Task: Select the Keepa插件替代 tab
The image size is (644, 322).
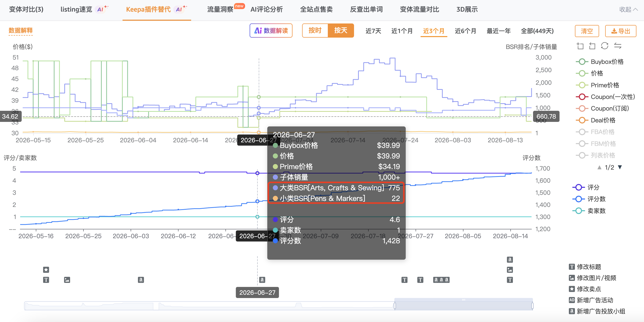Action: [x=148, y=9]
